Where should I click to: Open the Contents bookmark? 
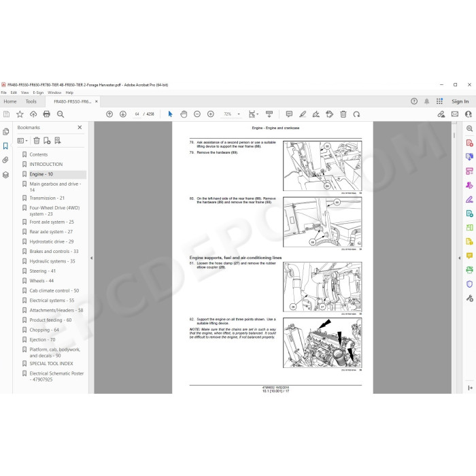pyautogui.click(x=39, y=154)
